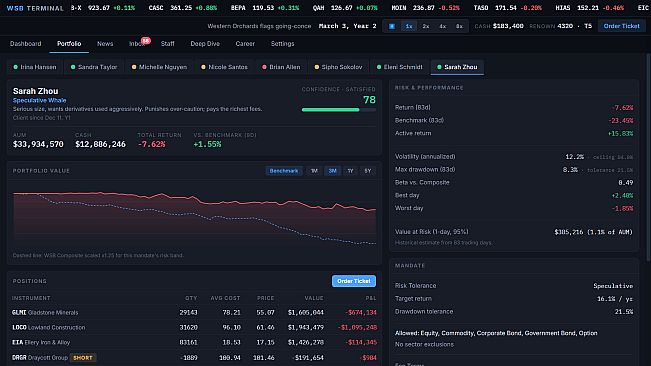The height and width of the screenshot is (366, 651).
Task: Go to the Deep Dive tab
Action: 205,44
